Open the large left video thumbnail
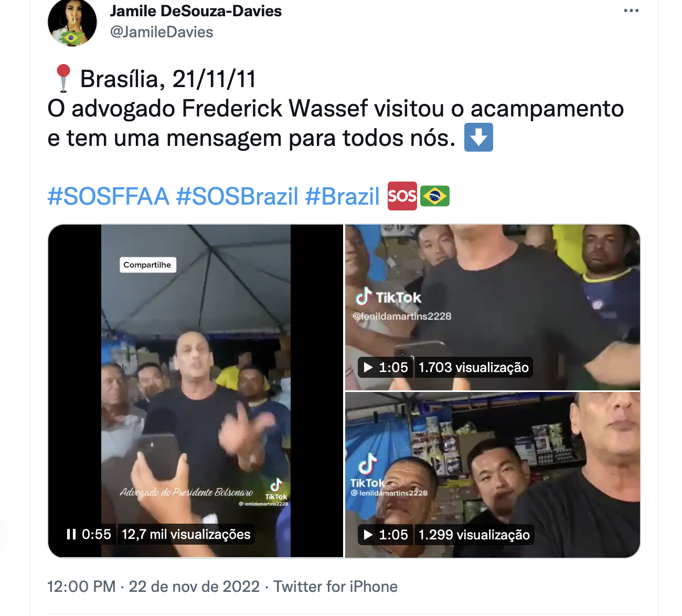Screen dimensions: 682x616 pos(196,391)
